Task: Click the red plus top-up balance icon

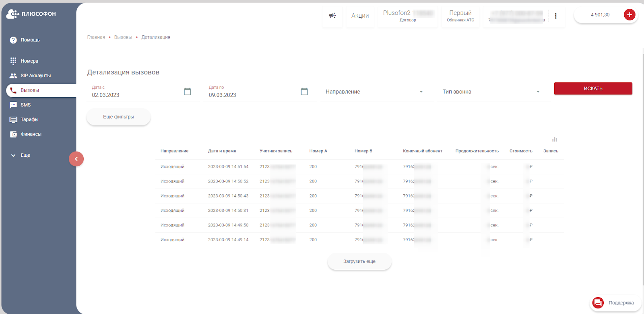Action: (x=630, y=15)
